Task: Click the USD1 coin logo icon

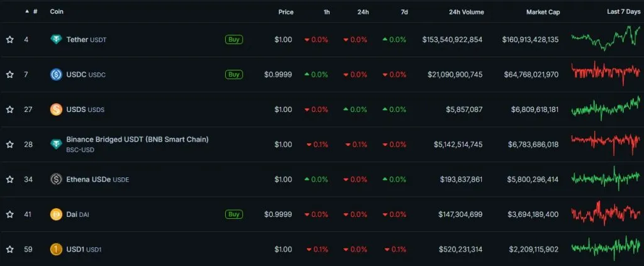Action: click(x=56, y=249)
